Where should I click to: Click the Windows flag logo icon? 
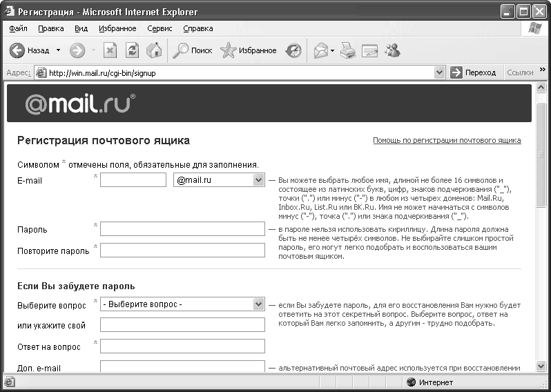point(535,28)
